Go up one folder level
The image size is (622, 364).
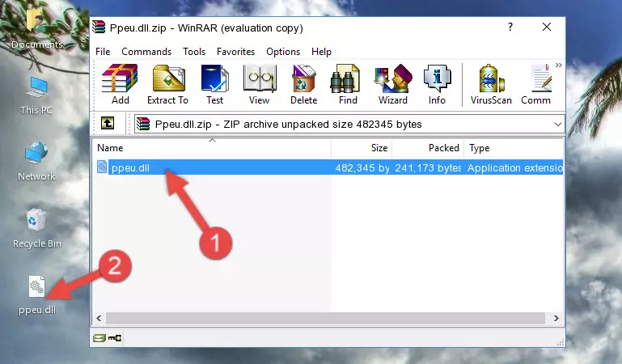pos(108,123)
